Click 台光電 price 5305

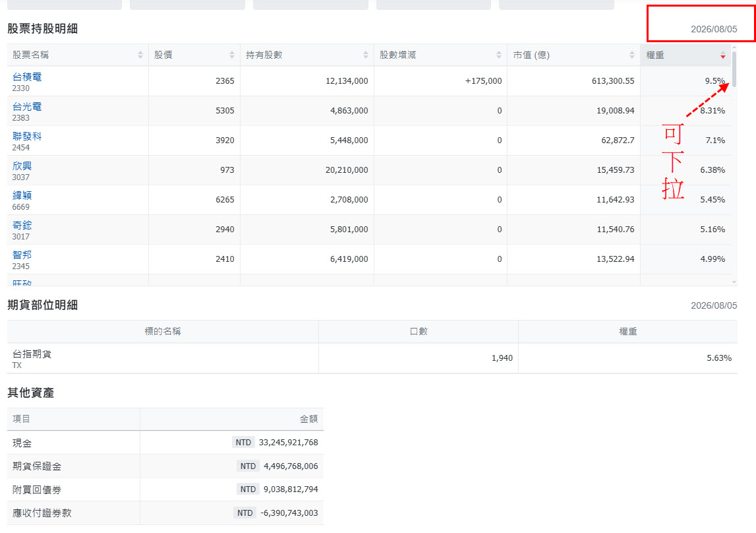[225, 110]
